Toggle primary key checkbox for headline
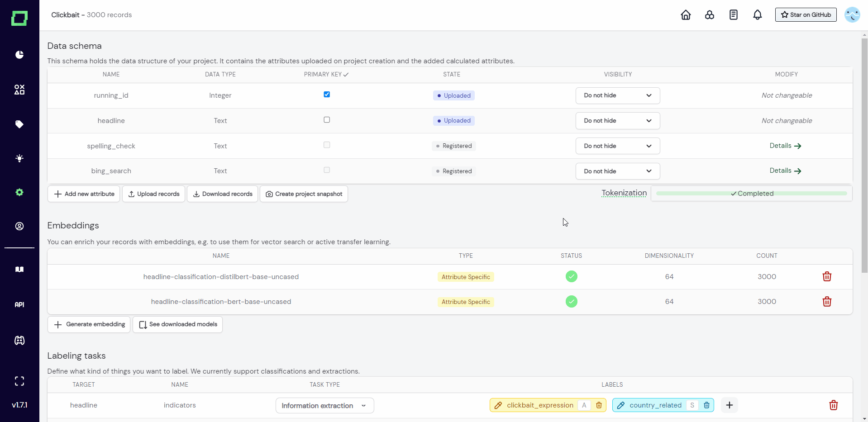This screenshot has width=868, height=422. coord(327,120)
